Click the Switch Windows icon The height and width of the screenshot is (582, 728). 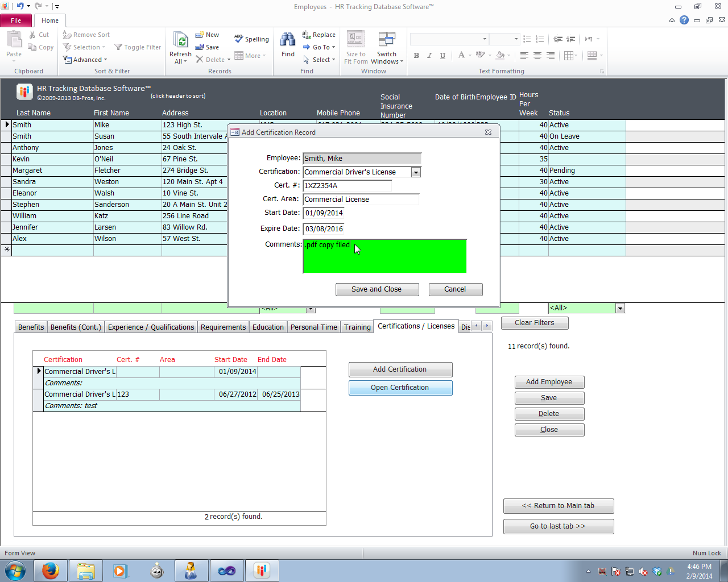pos(387,39)
